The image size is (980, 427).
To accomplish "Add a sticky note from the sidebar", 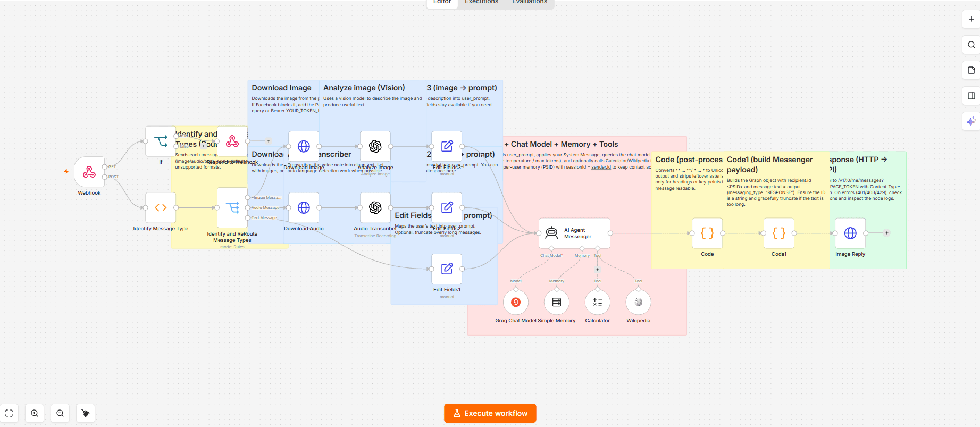I will point(971,70).
